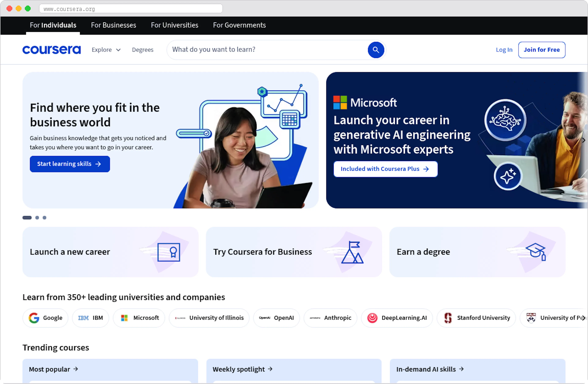
Task: Select the IBM partner logo
Action: [x=90, y=318]
